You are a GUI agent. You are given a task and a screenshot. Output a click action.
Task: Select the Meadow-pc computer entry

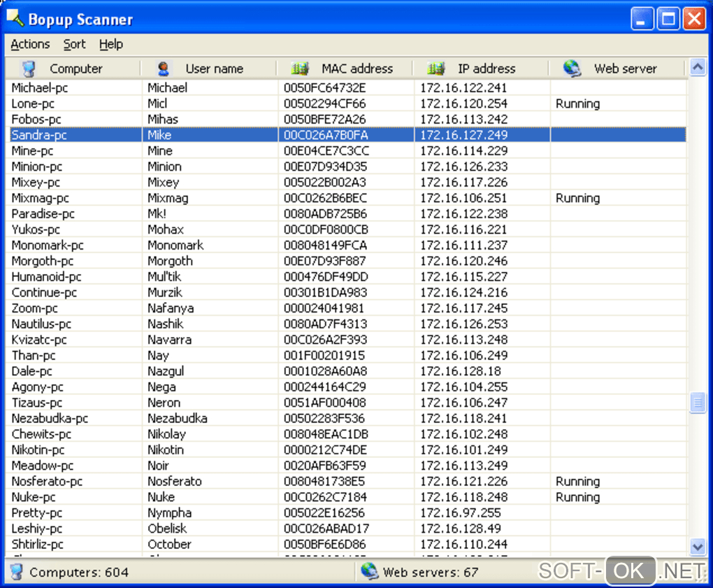[x=42, y=466]
